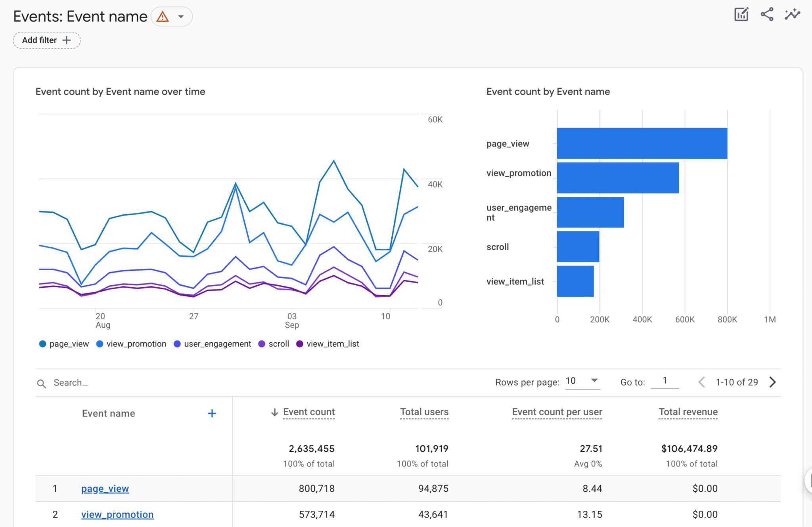Click the user_engagement bar in the chart

590,213
